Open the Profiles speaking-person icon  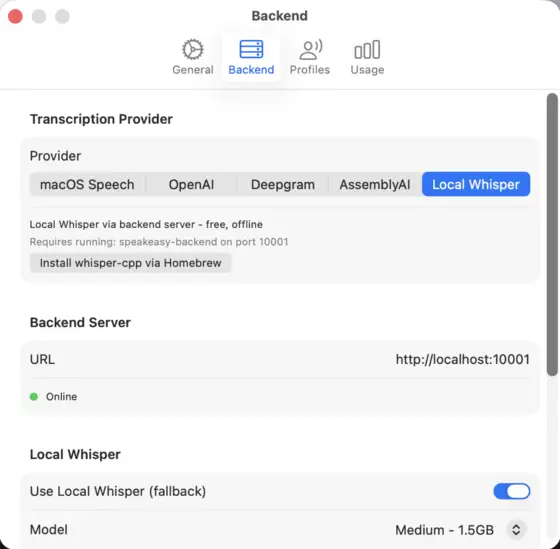(310, 49)
